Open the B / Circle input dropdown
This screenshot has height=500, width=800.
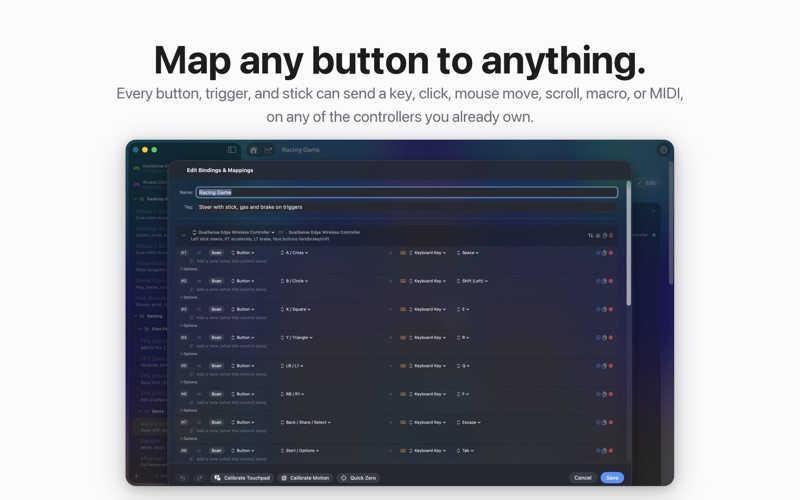pos(294,281)
